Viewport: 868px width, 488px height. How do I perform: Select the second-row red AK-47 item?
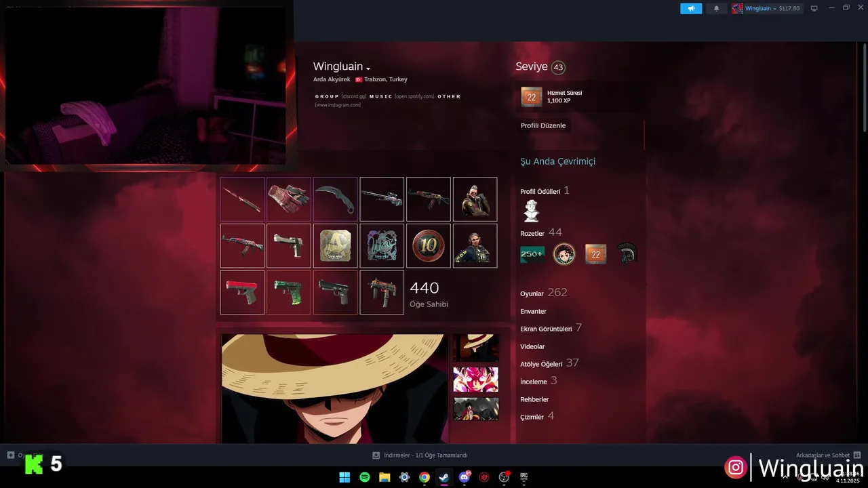[x=242, y=246]
